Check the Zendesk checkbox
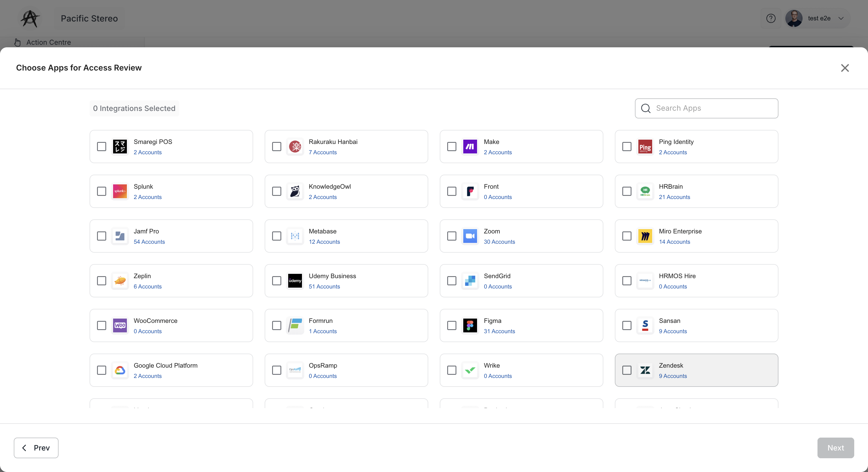The width and height of the screenshot is (868, 472). click(x=627, y=370)
